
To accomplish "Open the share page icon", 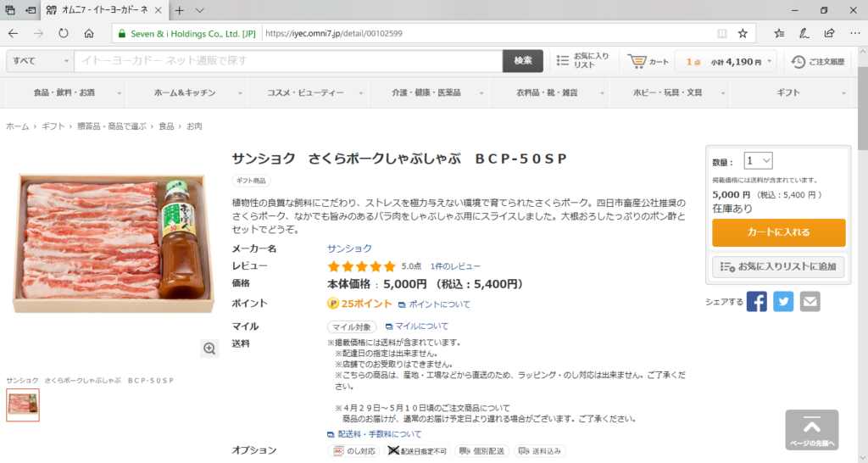I will [829, 33].
